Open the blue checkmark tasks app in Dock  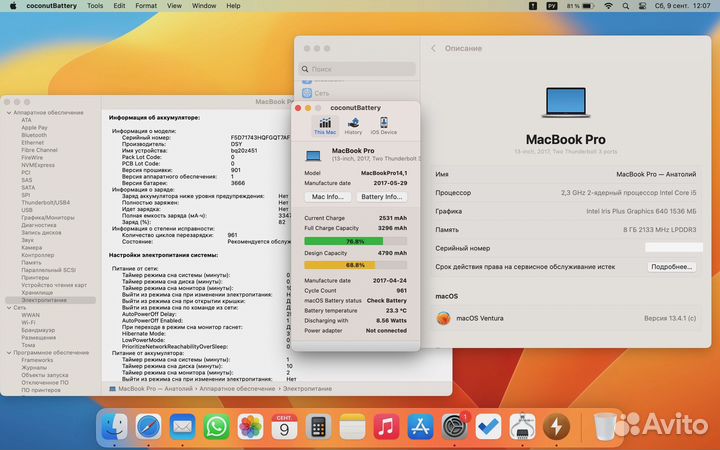coord(488,427)
